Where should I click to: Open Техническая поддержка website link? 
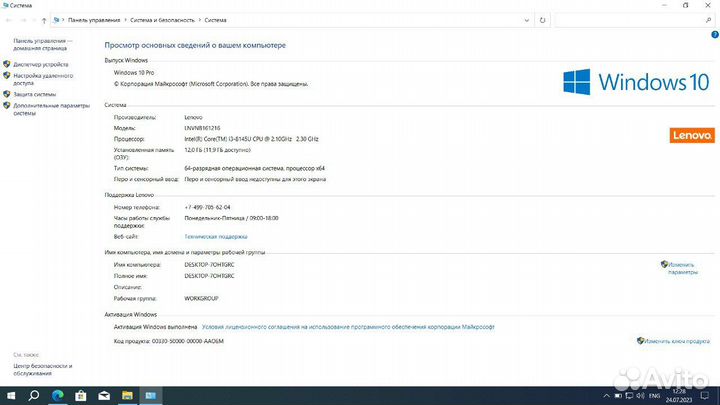(216, 236)
